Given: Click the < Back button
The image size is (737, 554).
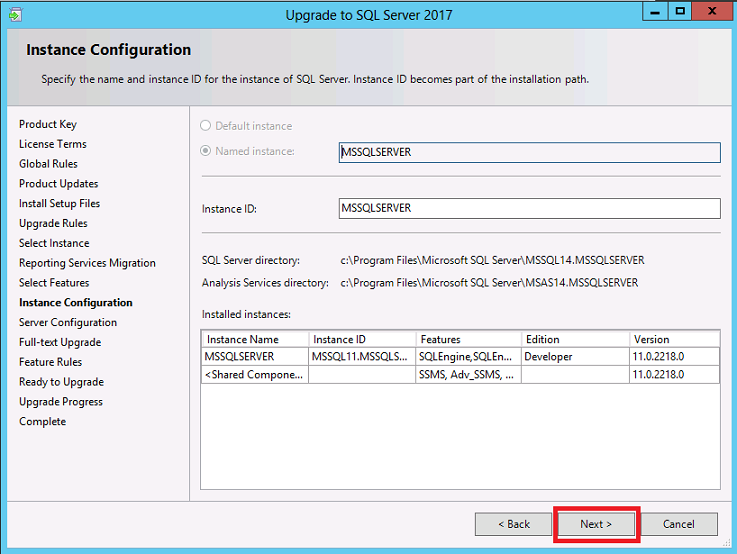Looking at the screenshot, I should [x=513, y=524].
